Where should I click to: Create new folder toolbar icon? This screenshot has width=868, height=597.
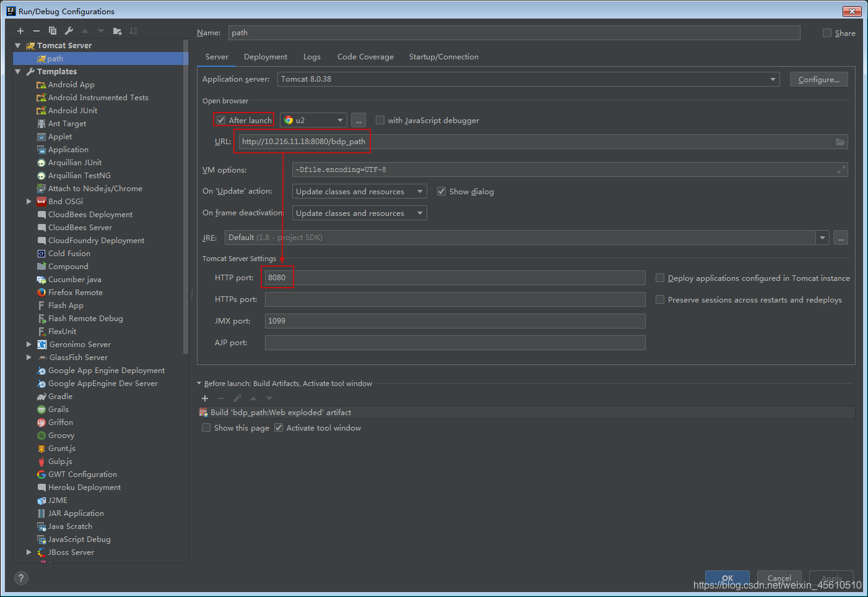tap(117, 31)
